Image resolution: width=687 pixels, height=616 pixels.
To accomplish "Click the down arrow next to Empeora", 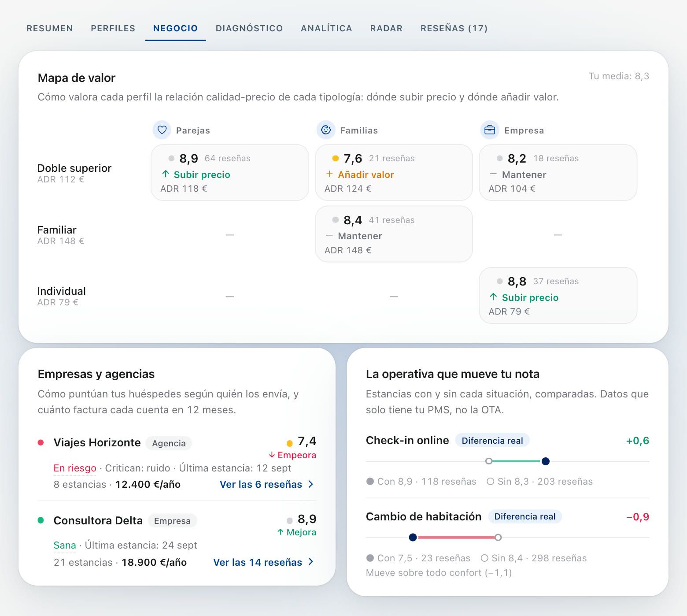I will click(x=272, y=455).
